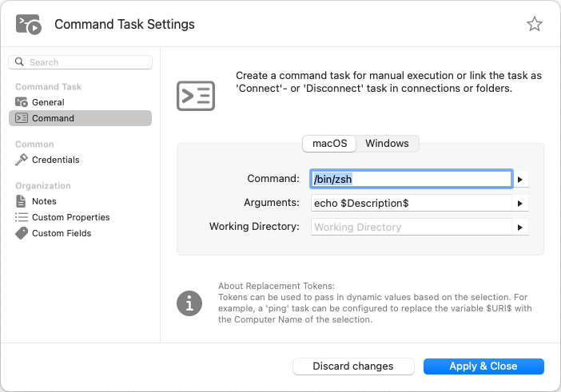Click the Custom Fields tag icon
Screen dimensions: 561x392
22,233
